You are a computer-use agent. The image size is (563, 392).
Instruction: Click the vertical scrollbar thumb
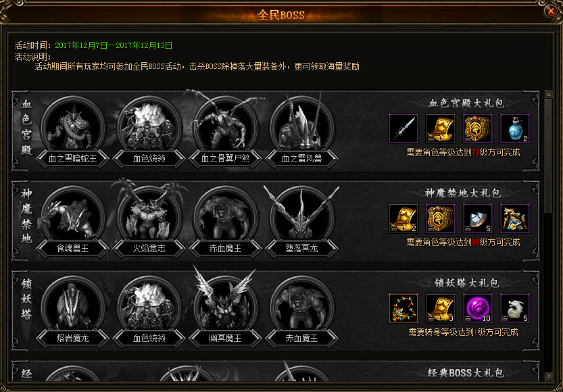click(549, 156)
